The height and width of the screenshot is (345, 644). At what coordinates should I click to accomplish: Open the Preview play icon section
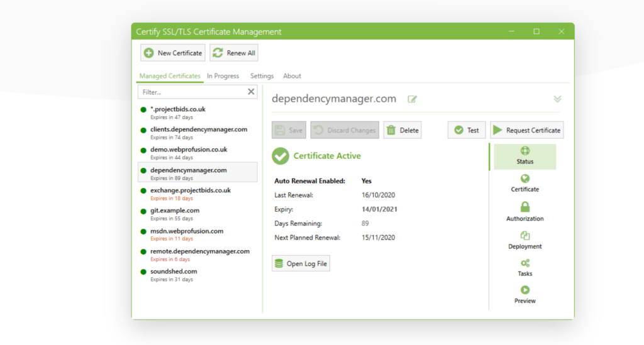pos(525,290)
